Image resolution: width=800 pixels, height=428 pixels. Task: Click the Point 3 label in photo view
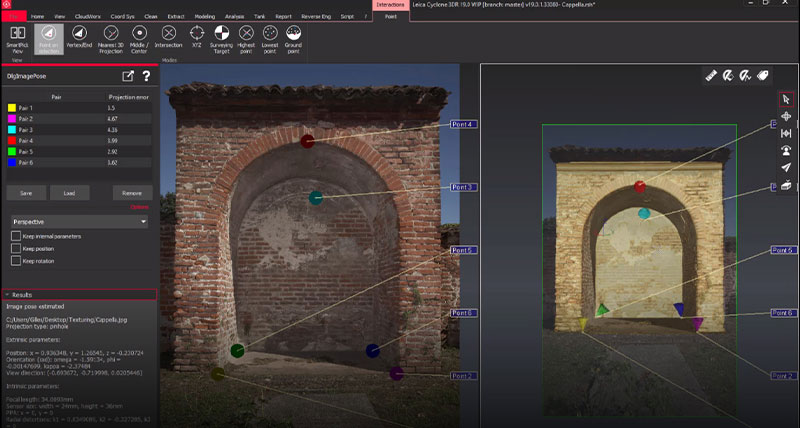pos(463,187)
